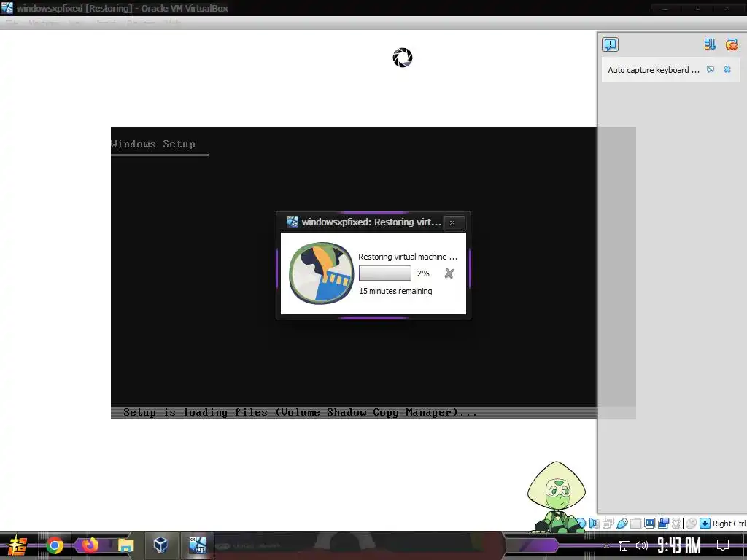Cancel the restore operation with the X icon
Image resolution: width=747 pixels, height=560 pixels.
[449, 273]
